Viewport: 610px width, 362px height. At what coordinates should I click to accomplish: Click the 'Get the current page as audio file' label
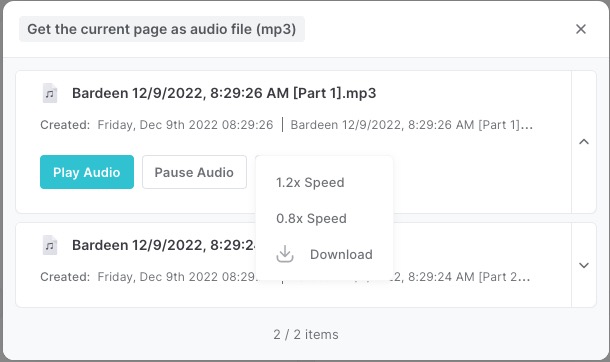pos(162,29)
